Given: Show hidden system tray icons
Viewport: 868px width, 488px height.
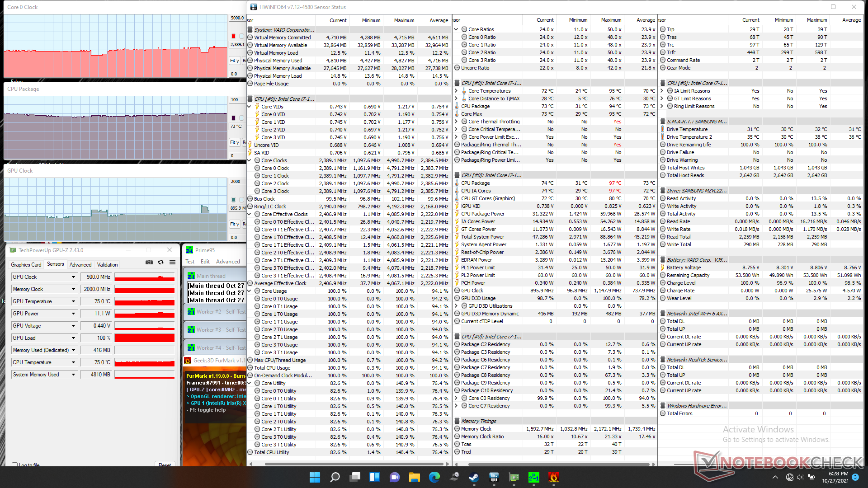Looking at the screenshot, I should tap(775, 477).
